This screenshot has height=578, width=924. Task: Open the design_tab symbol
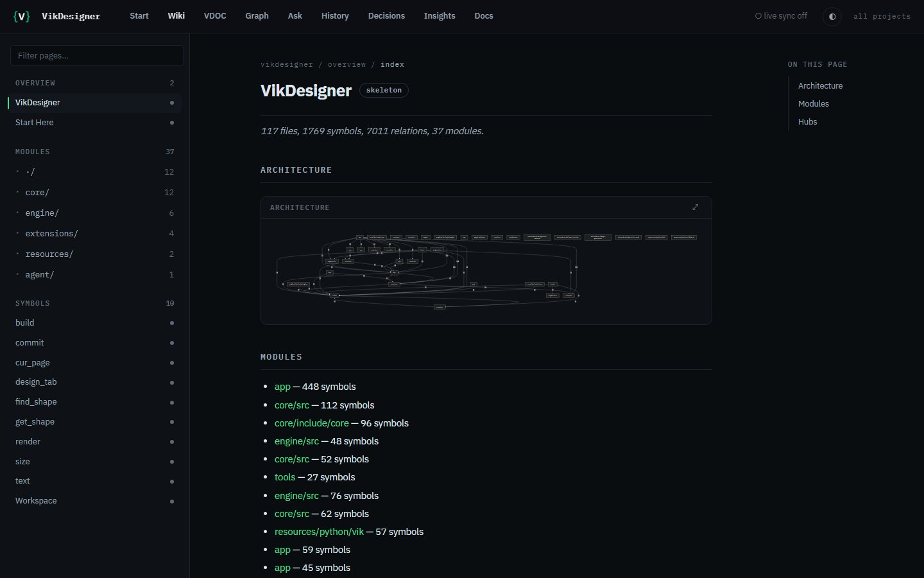(94, 382)
